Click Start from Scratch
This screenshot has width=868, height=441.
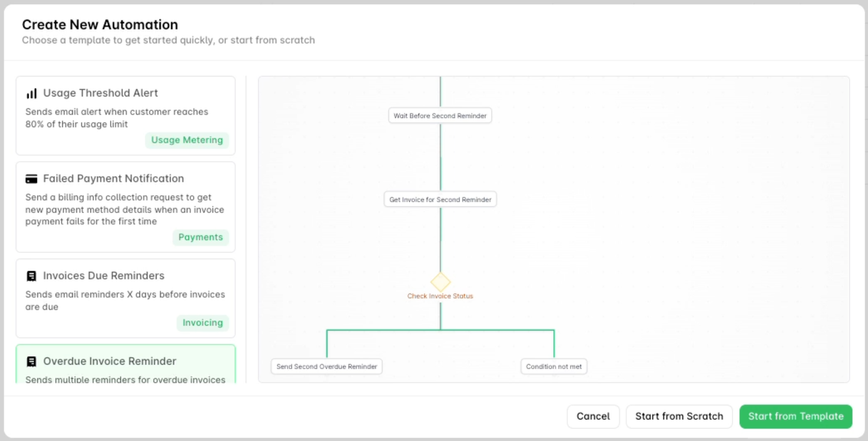679,416
